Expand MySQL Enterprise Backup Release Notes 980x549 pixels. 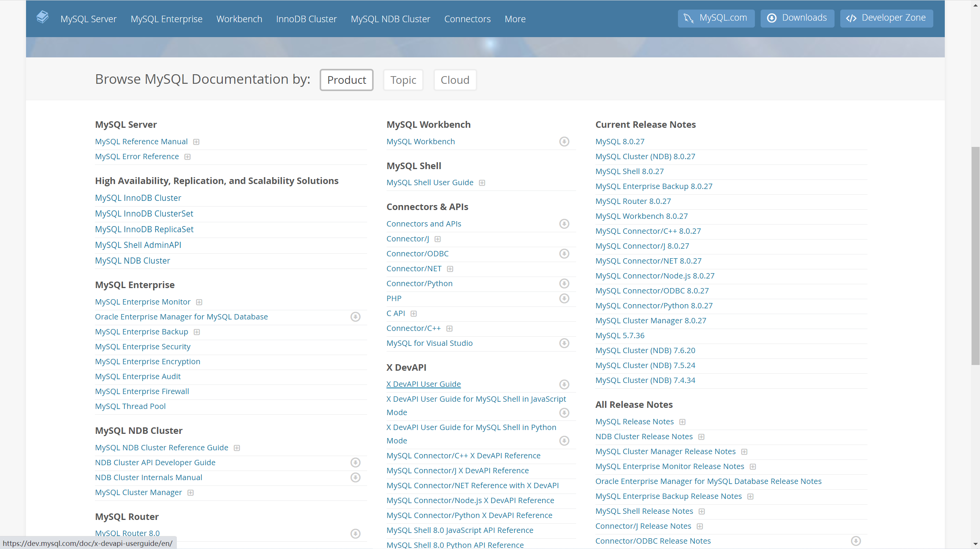click(x=751, y=497)
